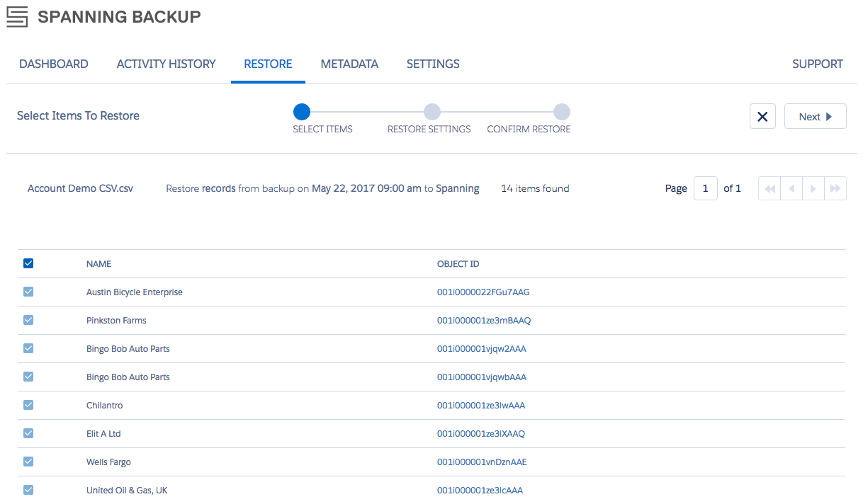Jump to last page of results
863x504 pixels.
coord(835,188)
